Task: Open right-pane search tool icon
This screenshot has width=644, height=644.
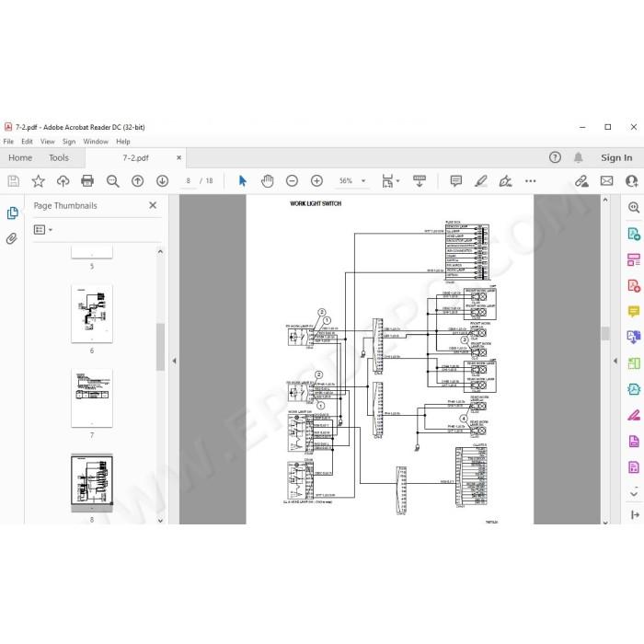Action: pos(634,207)
